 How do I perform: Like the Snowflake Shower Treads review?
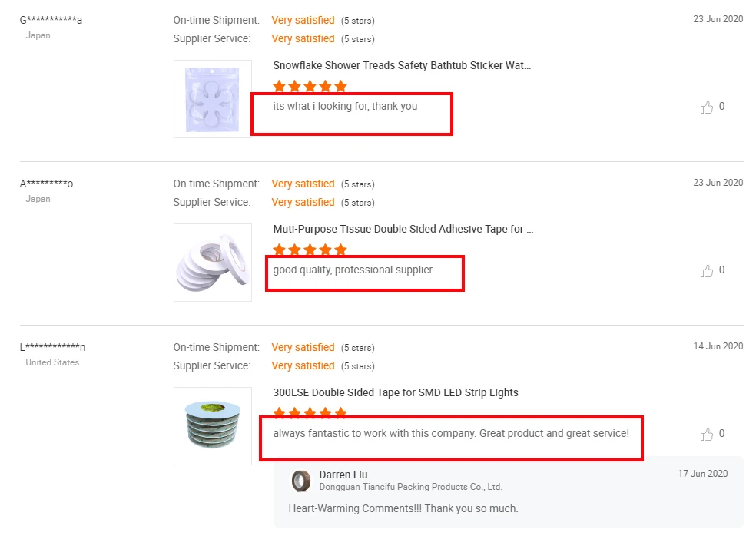pyautogui.click(x=707, y=107)
